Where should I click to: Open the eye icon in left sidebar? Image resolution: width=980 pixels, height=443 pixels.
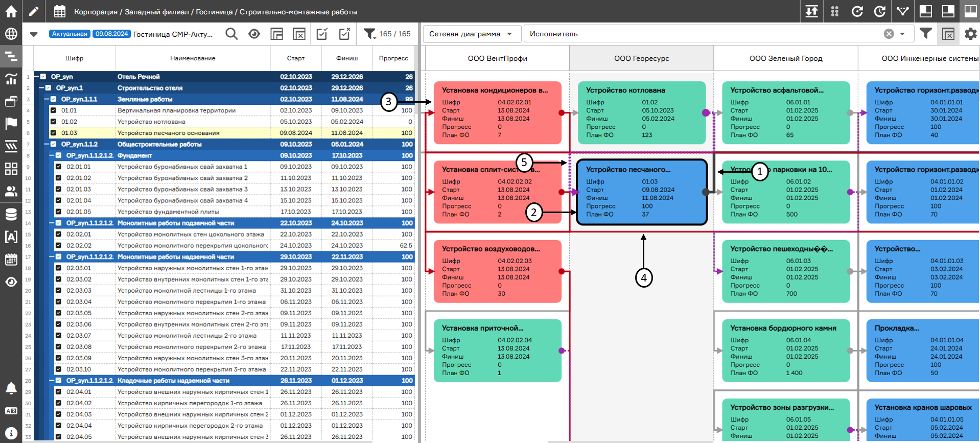(11, 282)
